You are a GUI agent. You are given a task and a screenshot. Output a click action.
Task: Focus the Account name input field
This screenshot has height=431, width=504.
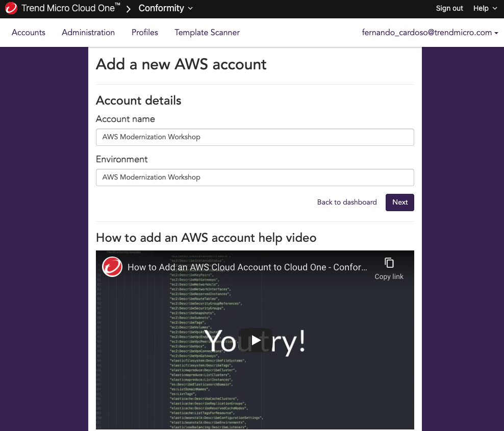(x=255, y=137)
